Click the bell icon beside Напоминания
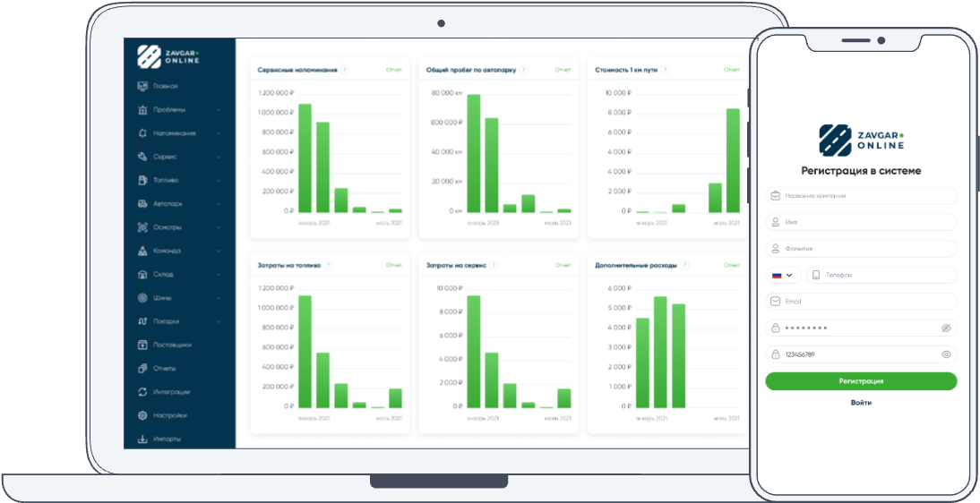980x503 pixels. (x=142, y=133)
